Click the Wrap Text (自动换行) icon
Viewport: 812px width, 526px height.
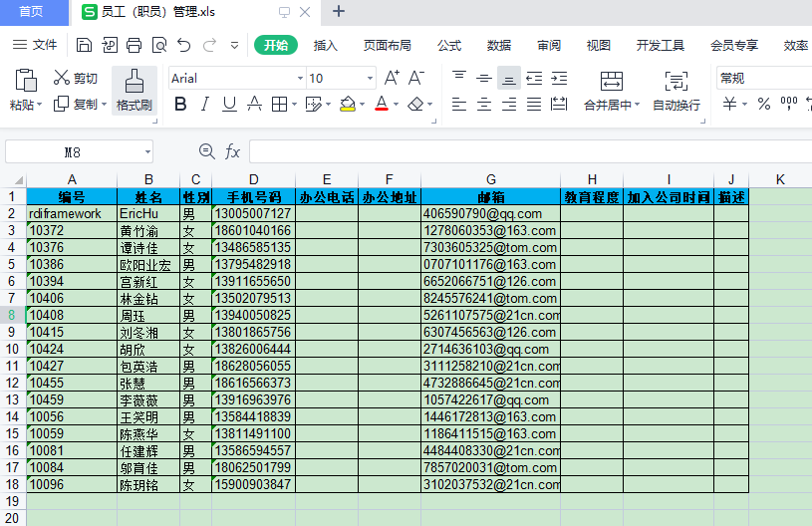click(x=677, y=82)
